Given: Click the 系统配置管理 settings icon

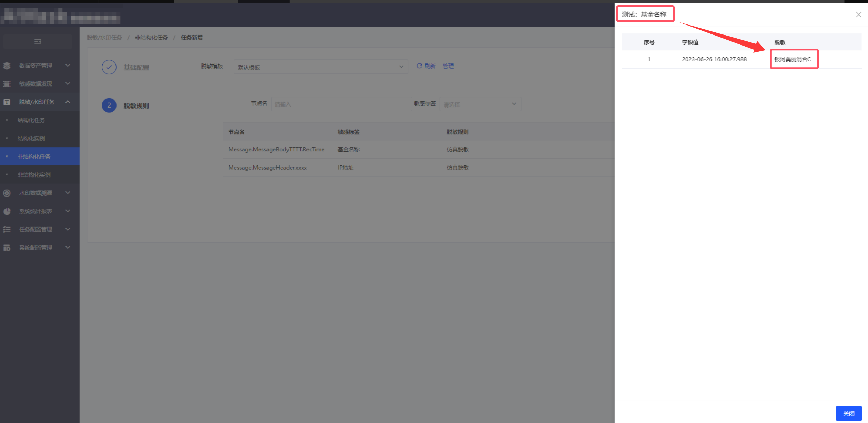Looking at the screenshot, I should pyautogui.click(x=7, y=248).
